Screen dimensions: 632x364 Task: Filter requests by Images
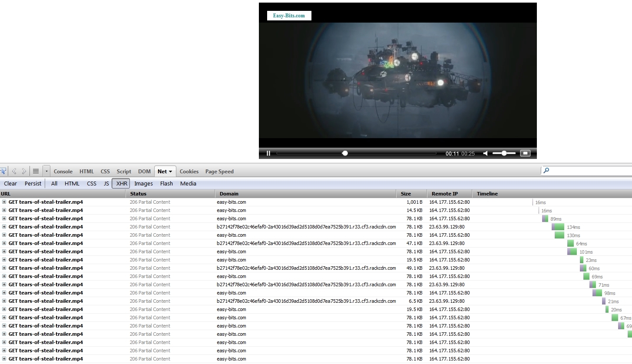coord(143,183)
